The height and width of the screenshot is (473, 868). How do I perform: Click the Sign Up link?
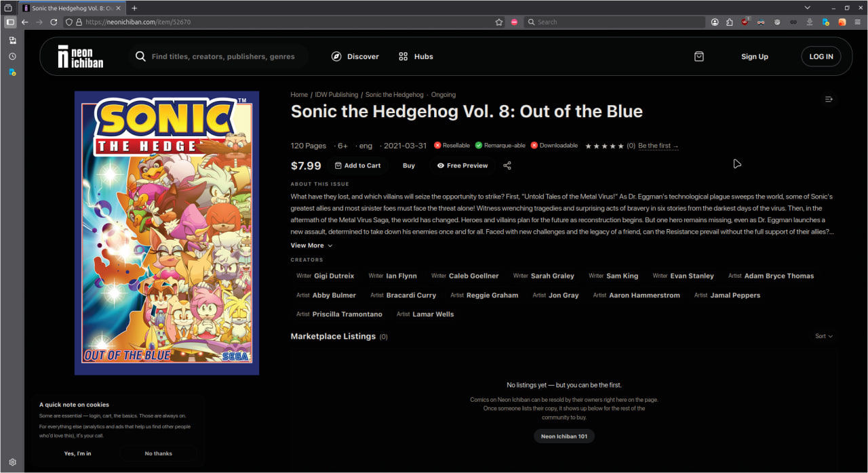click(755, 56)
